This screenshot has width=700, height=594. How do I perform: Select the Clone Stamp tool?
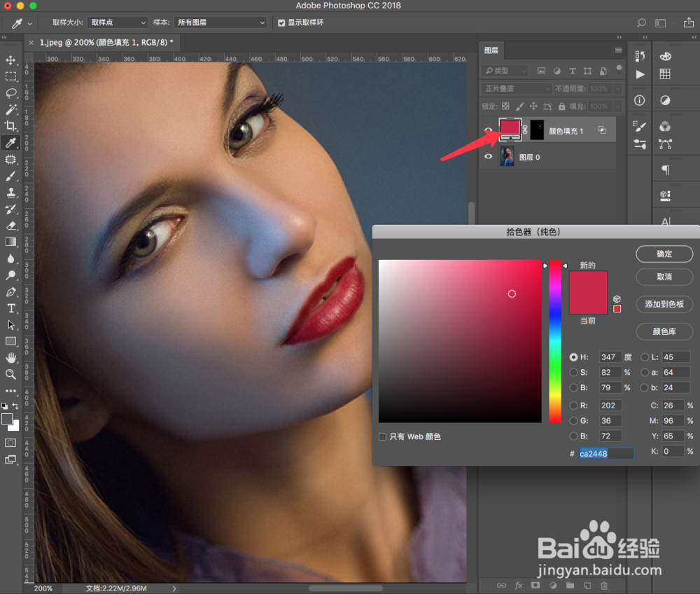(10, 193)
